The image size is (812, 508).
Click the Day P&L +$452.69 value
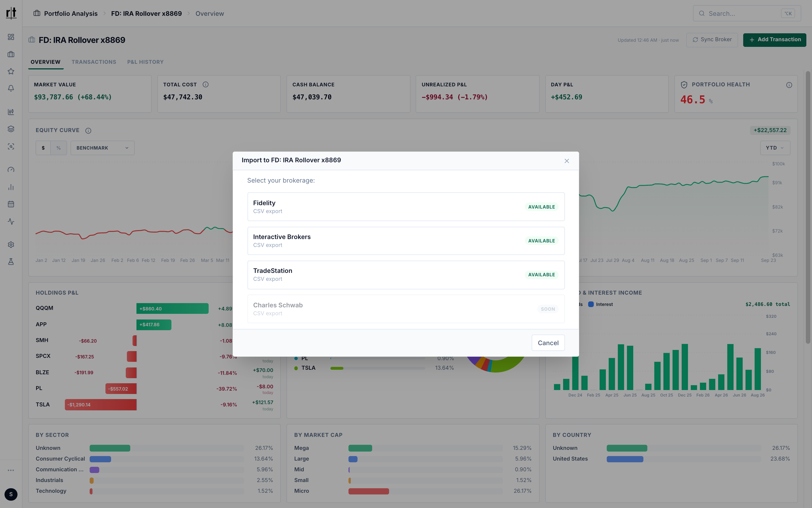566,97
